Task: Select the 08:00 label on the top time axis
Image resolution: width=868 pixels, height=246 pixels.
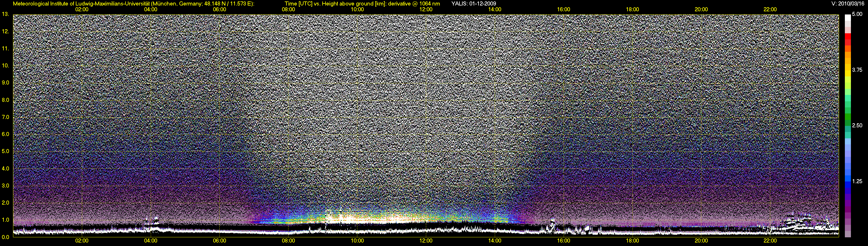Action: pyautogui.click(x=288, y=10)
